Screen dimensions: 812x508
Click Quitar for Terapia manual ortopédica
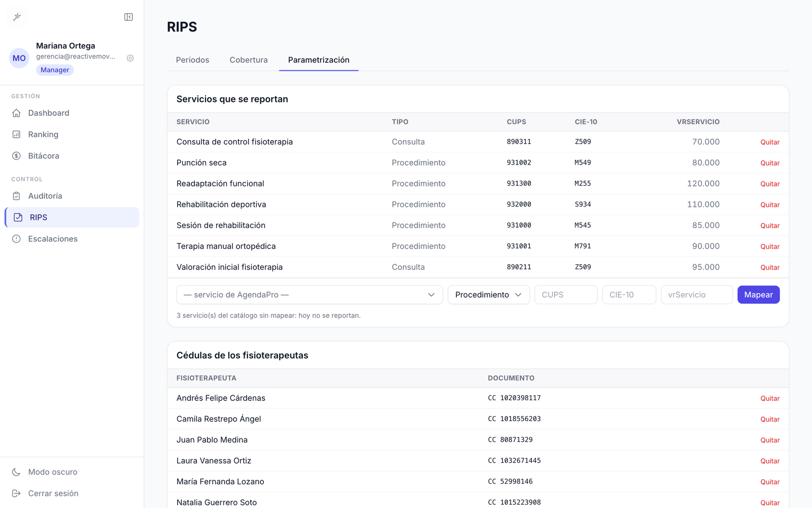pyautogui.click(x=770, y=246)
